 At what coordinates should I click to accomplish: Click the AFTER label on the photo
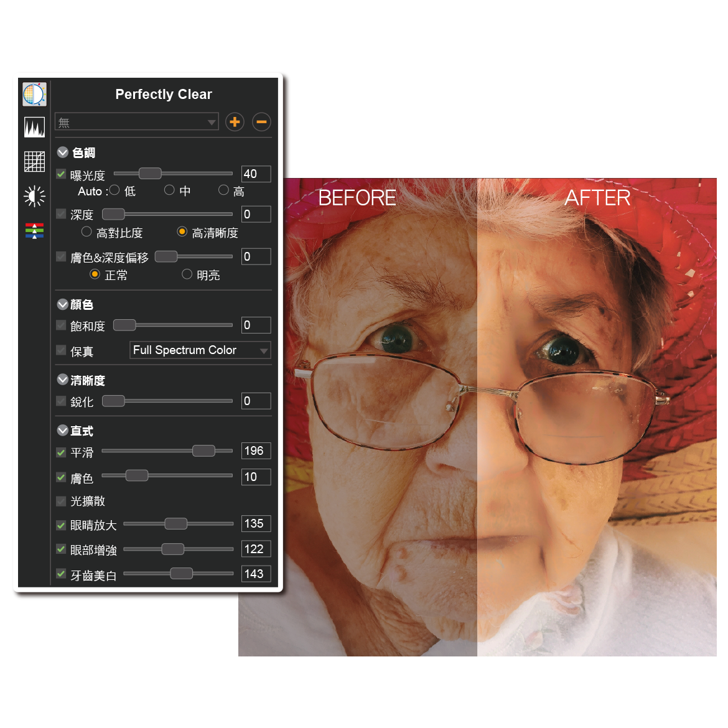click(x=597, y=198)
